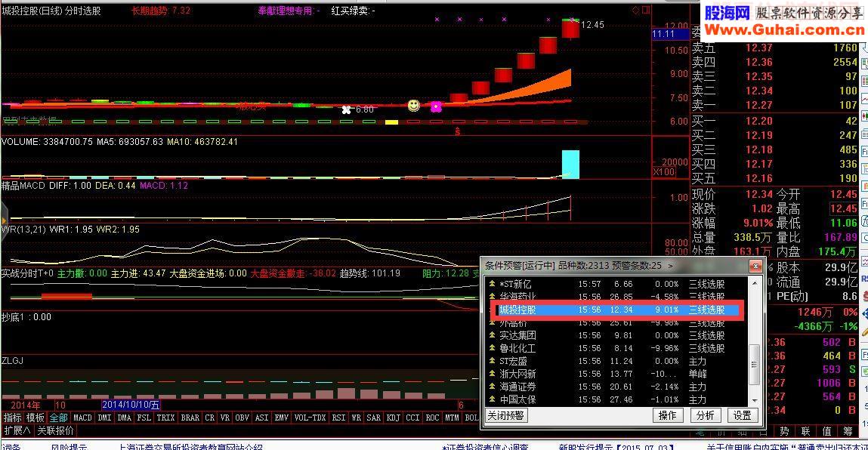Click the 设置 button in alert dialog
This screenshot has height=450, width=868.
pos(743,415)
